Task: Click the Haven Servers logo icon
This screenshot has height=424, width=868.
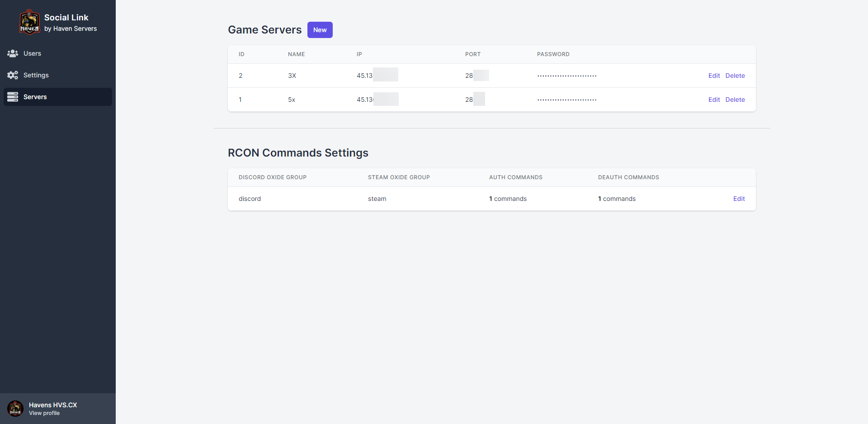Action: tap(29, 22)
